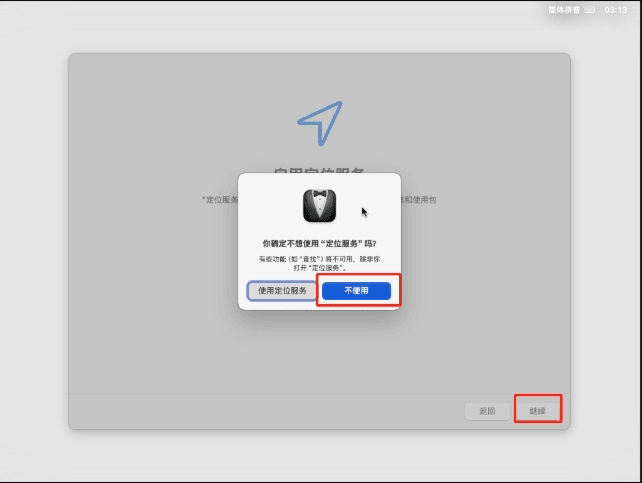Click the location arrow icon
Viewport: 642px width, 483px height.
pos(320,123)
